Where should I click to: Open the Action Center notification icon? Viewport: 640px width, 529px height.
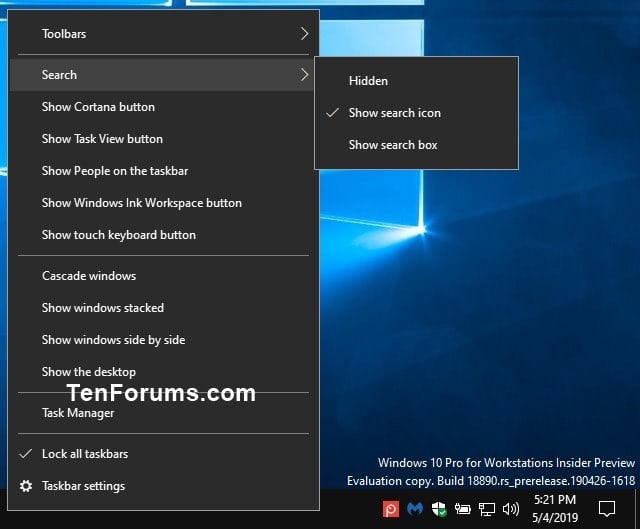[607, 509]
